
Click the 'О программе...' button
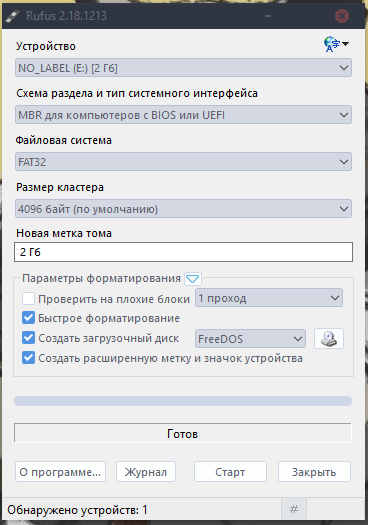coord(60,472)
